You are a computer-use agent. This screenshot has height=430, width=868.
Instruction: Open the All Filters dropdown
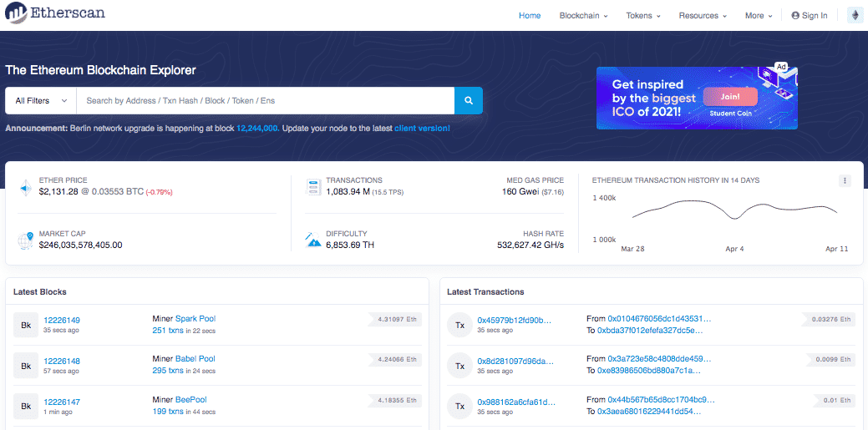41,101
